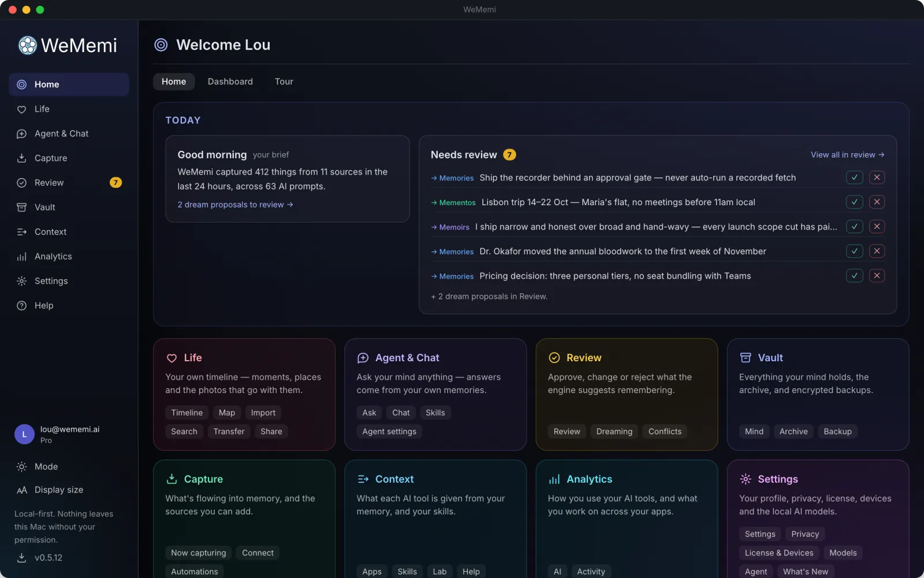
Task: Click the Backup chip in Vault card
Action: coord(837,432)
